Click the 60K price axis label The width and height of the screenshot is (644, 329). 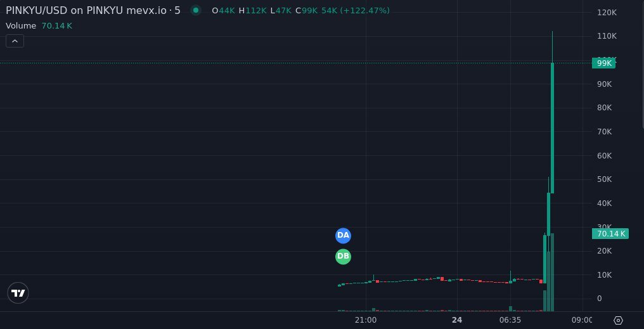click(605, 156)
